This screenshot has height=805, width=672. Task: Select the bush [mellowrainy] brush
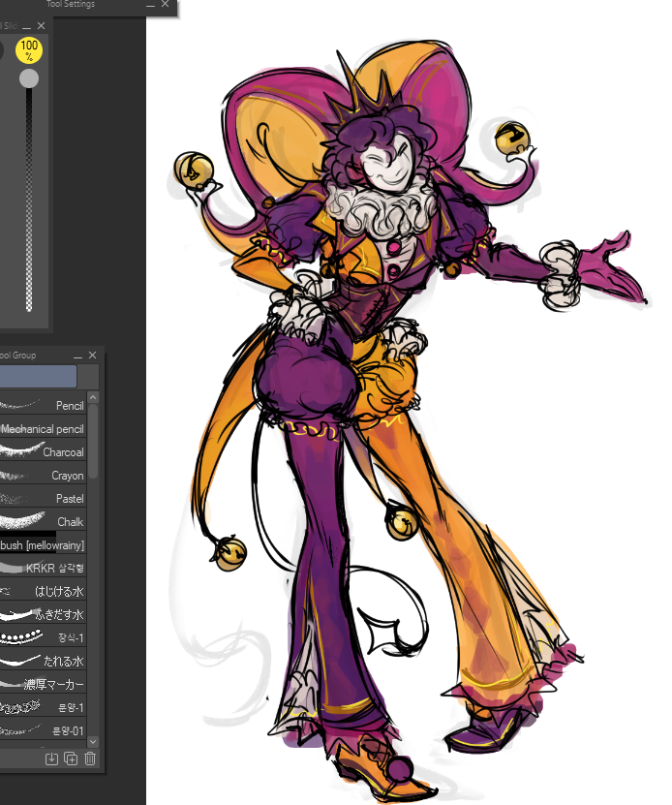pyautogui.click(x=43, y=544)
